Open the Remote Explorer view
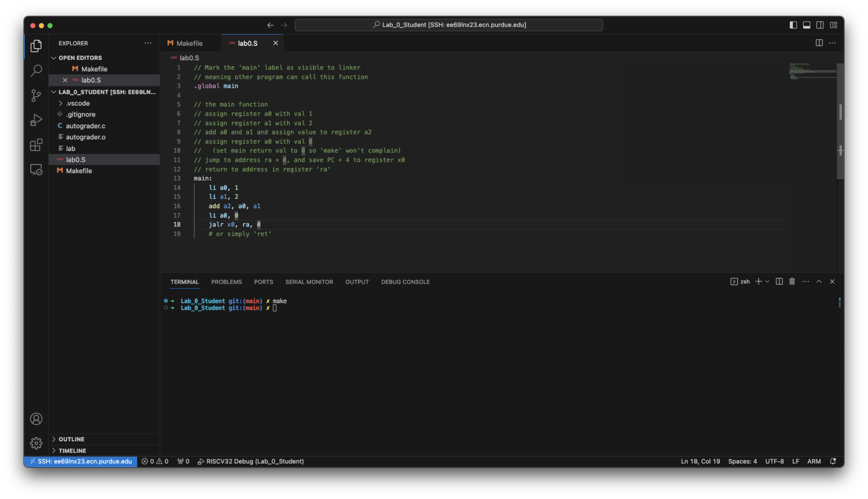 tap(36, 169)
